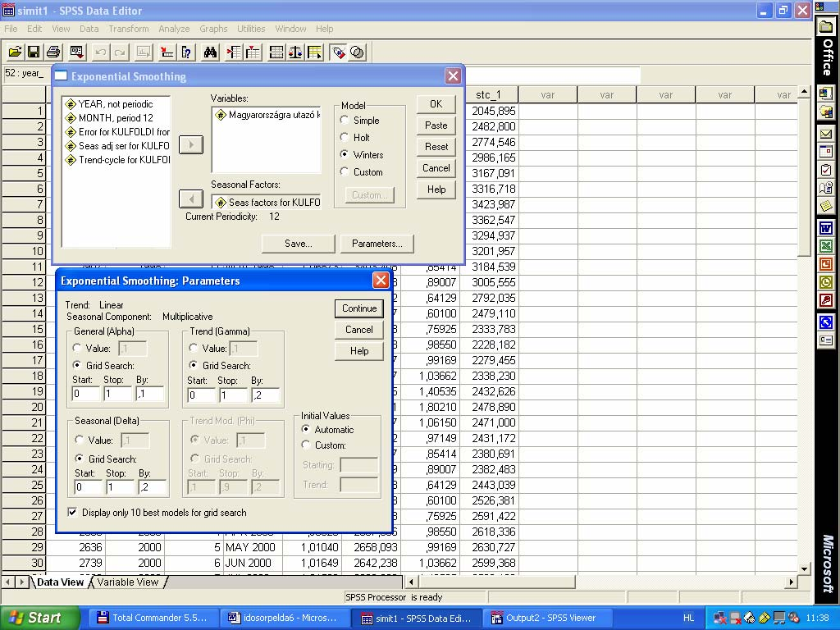Click the vertical scrollbar down arrow
Viewport: 840px width, 630px height.
[x=804, y=568]
